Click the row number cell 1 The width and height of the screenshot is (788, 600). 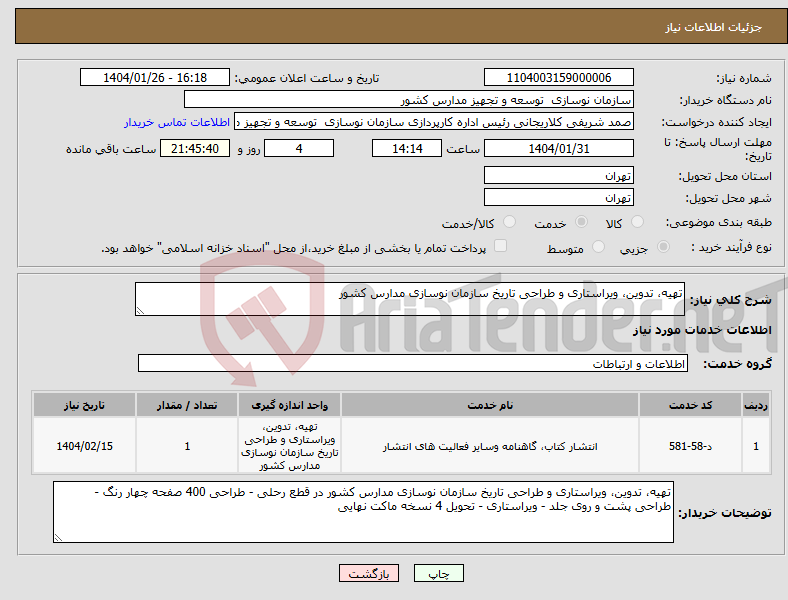pyautogui.click(x=756, y=446)
